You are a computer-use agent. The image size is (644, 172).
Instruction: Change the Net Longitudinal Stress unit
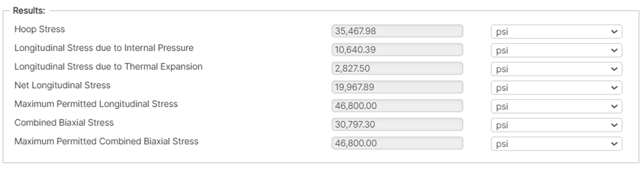point(556,88)
